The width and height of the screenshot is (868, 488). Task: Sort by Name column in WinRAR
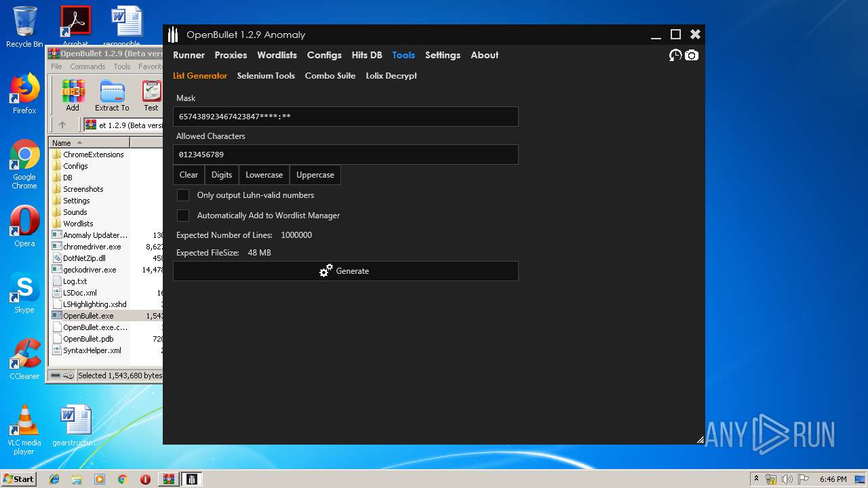pyautogui.click(x=90, y=143)
